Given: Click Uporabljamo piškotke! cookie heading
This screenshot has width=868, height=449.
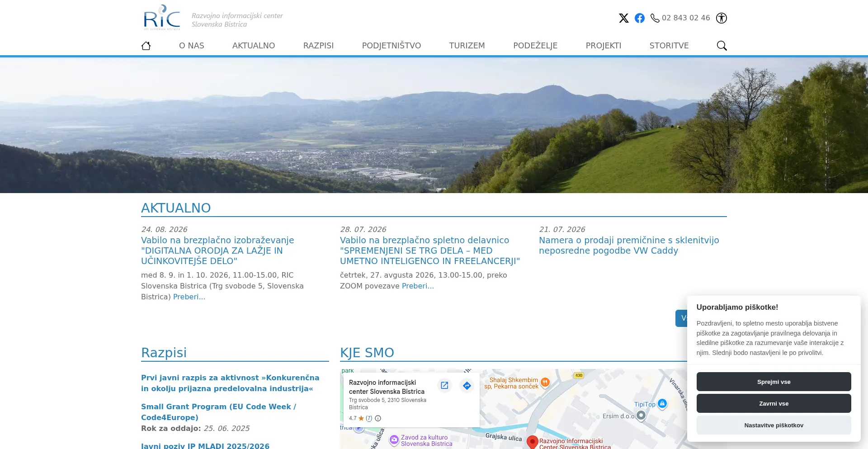Looking at the screenshot, I should pyautogui.click(x=737, y=307).
